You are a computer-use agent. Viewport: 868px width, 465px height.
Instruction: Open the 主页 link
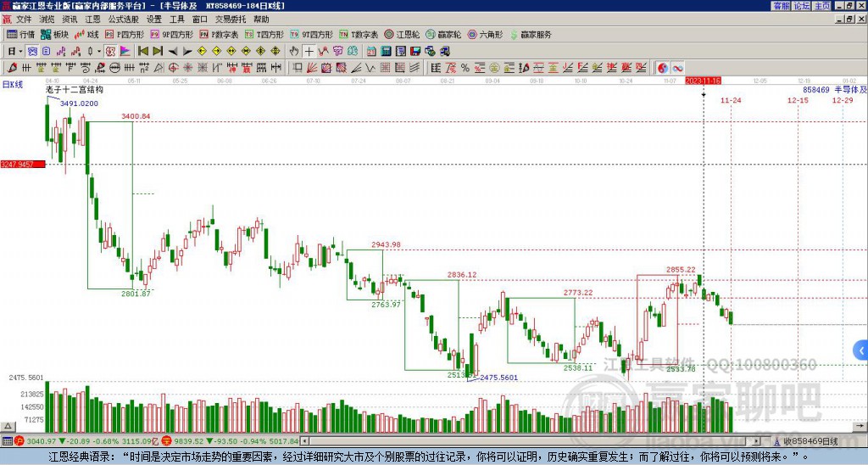pos(822,6)
